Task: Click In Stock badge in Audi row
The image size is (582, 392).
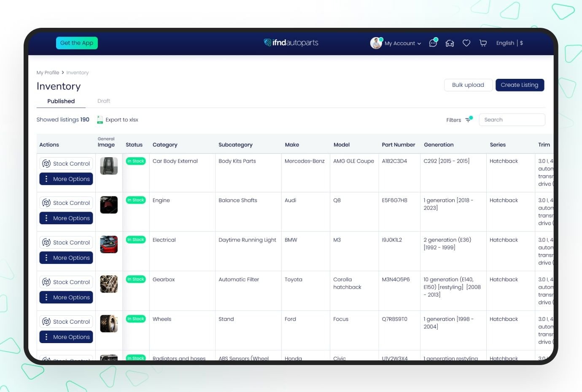Action: coord(136,200)
